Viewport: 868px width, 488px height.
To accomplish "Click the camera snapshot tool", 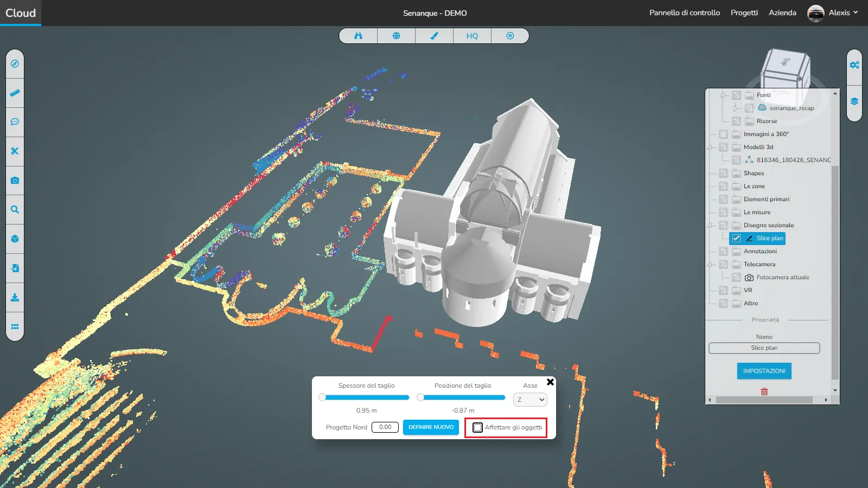I will point(15,181).
